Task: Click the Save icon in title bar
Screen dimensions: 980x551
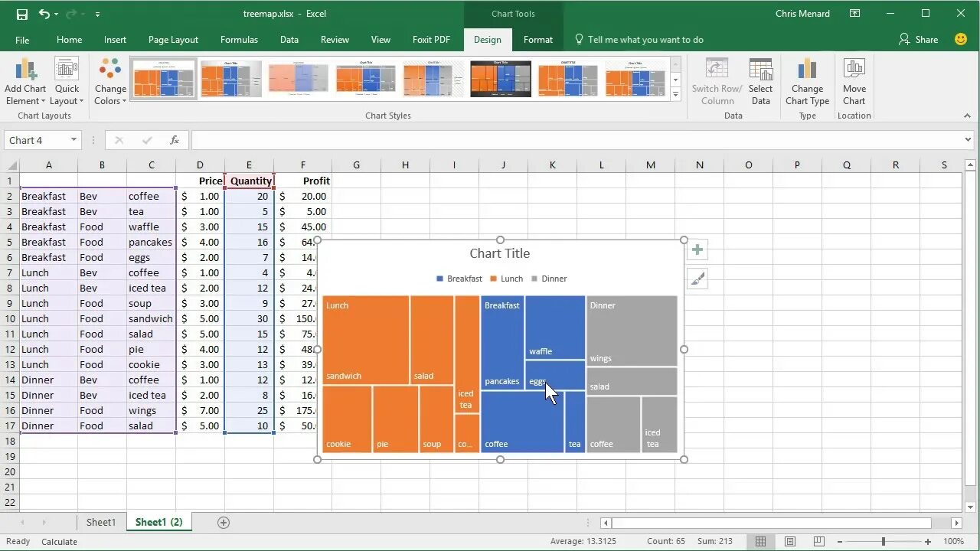Action: 21,14
